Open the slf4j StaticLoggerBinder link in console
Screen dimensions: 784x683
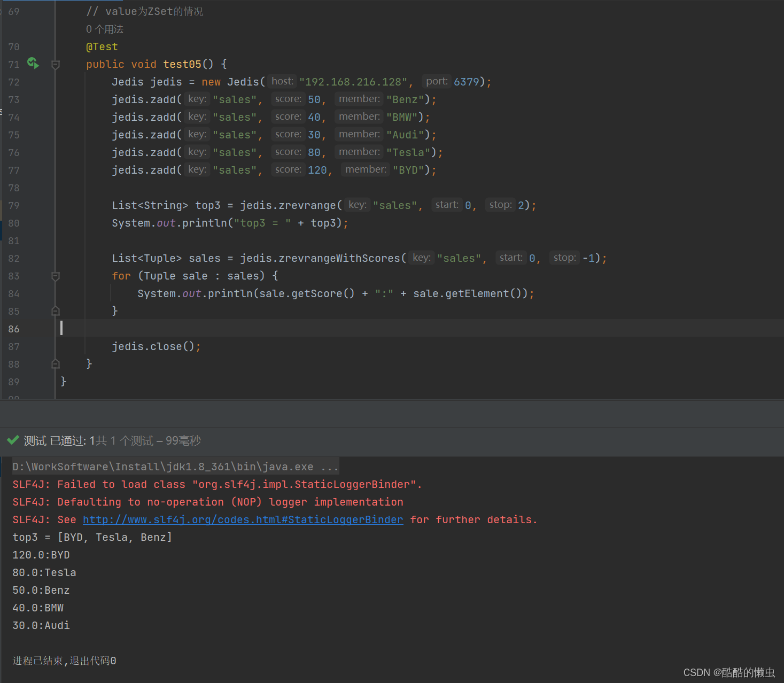[243, 519]
